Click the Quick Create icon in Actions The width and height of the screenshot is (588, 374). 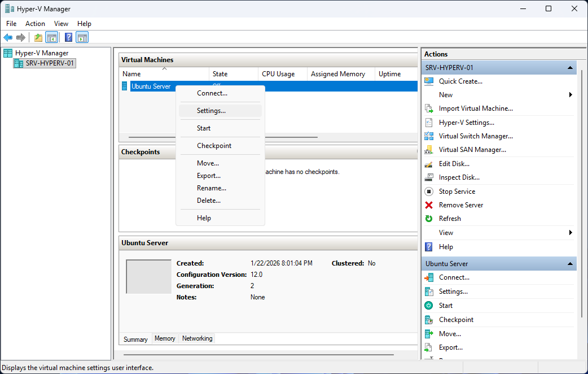click(x=429, y=81)
